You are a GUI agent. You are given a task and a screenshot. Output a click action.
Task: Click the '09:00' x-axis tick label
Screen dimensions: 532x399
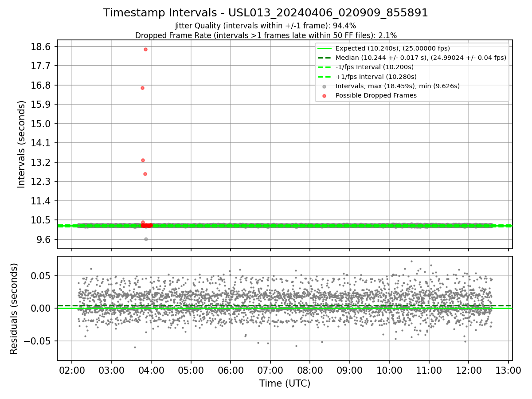coord(350,370)
